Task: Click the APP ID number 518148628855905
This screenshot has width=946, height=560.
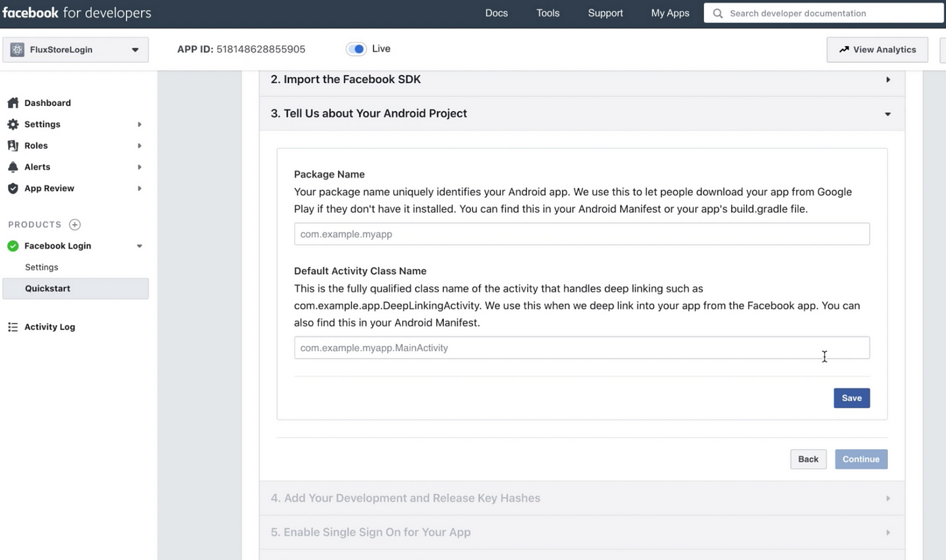Action: click(261, 49)
